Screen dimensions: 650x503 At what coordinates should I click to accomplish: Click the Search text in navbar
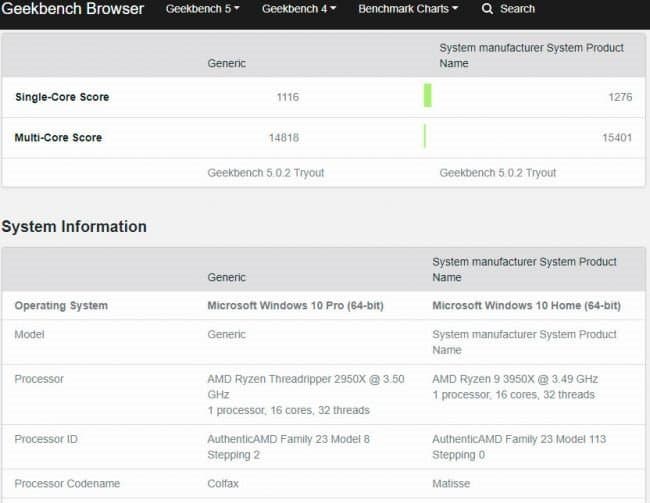click(517, 9)
